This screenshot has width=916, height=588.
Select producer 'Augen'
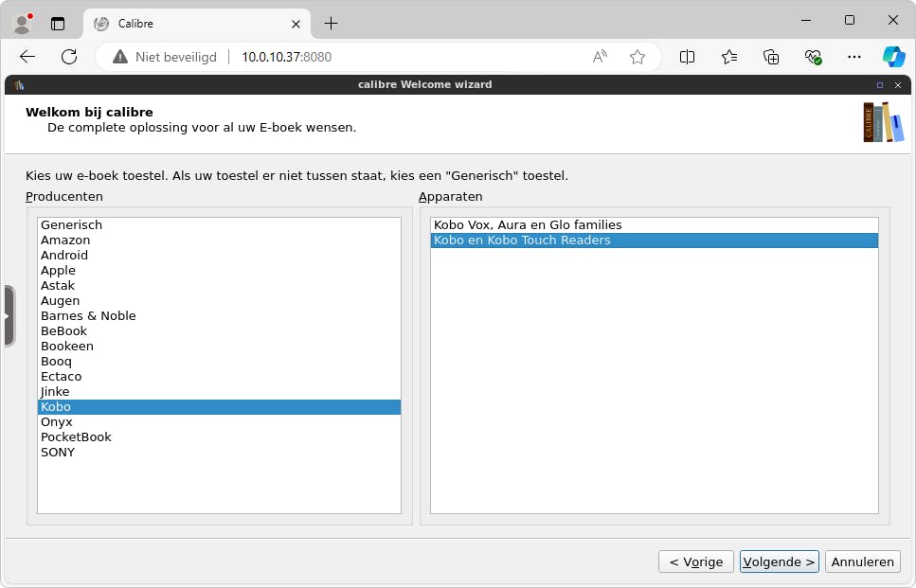click(219, 301)
